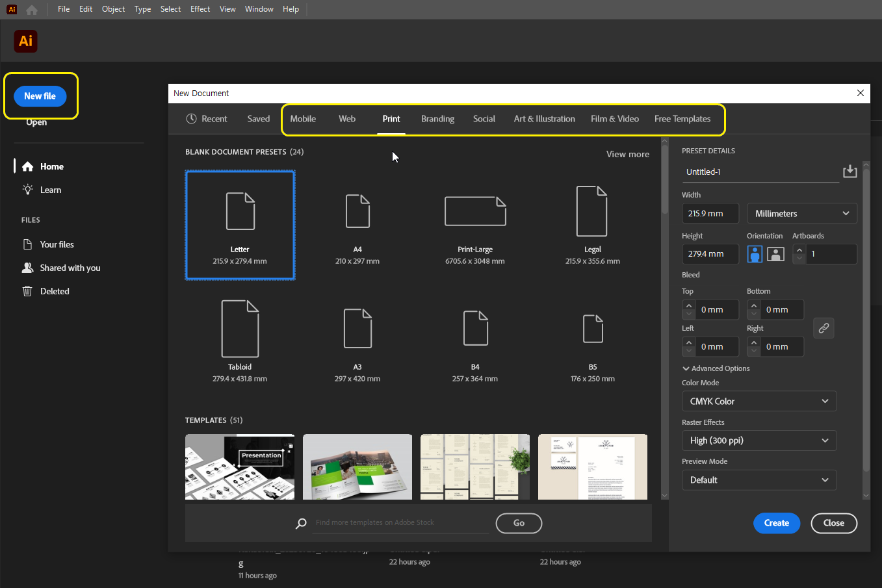Choose the B4 preset
This screenshot has width=882, height=588.
click(475, 340)
